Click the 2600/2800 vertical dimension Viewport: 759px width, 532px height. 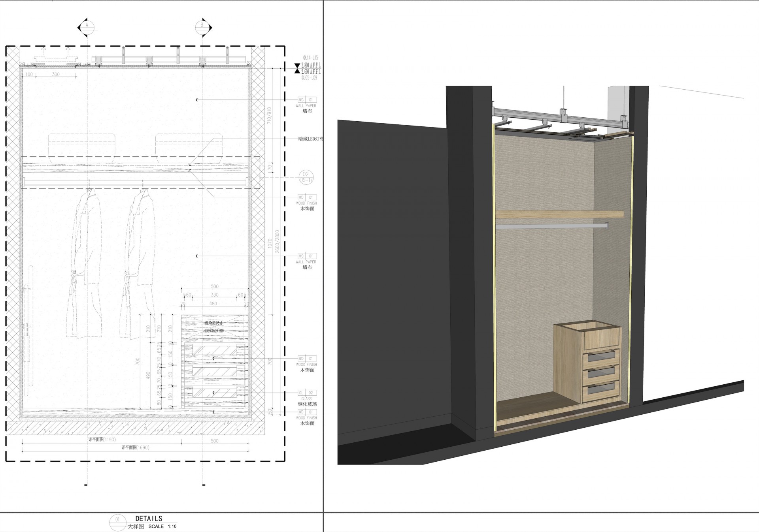(277, 242)
